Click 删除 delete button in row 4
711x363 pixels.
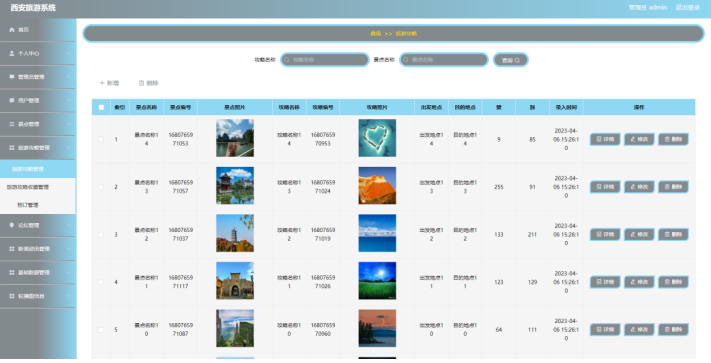673,282
